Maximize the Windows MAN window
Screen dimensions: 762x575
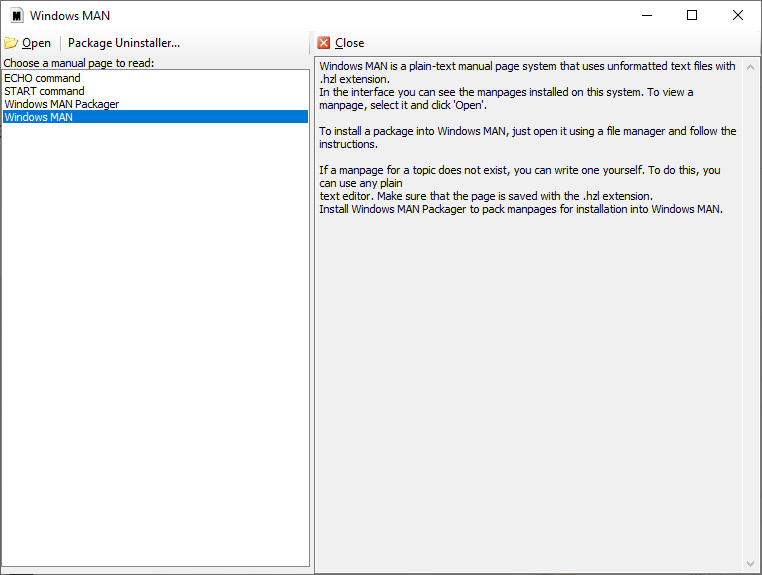692,16
